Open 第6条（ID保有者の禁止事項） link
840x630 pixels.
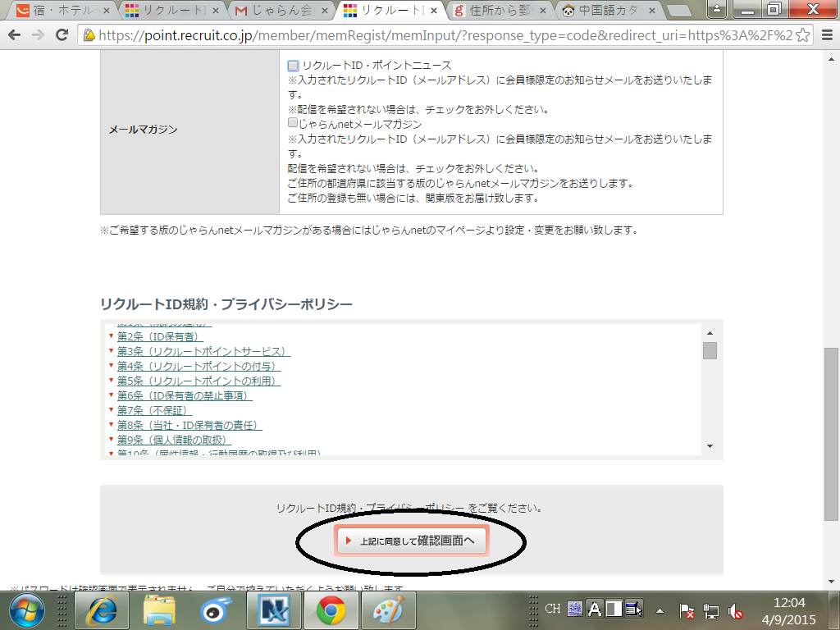185,396
